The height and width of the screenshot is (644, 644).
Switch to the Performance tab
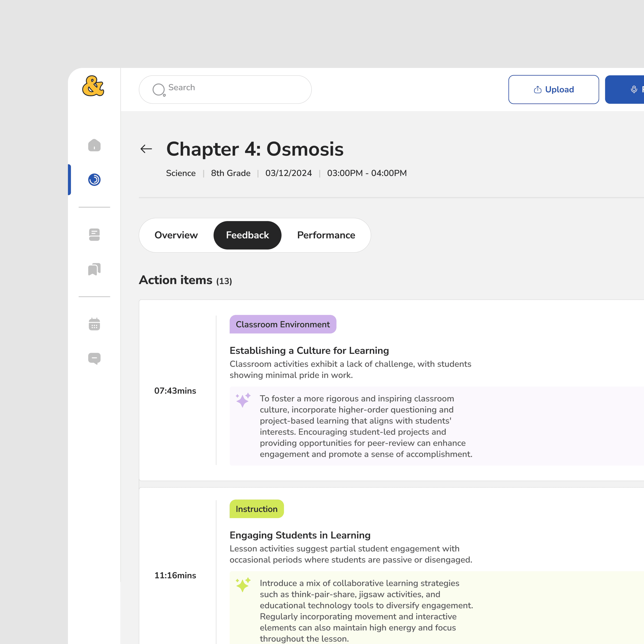326,235
